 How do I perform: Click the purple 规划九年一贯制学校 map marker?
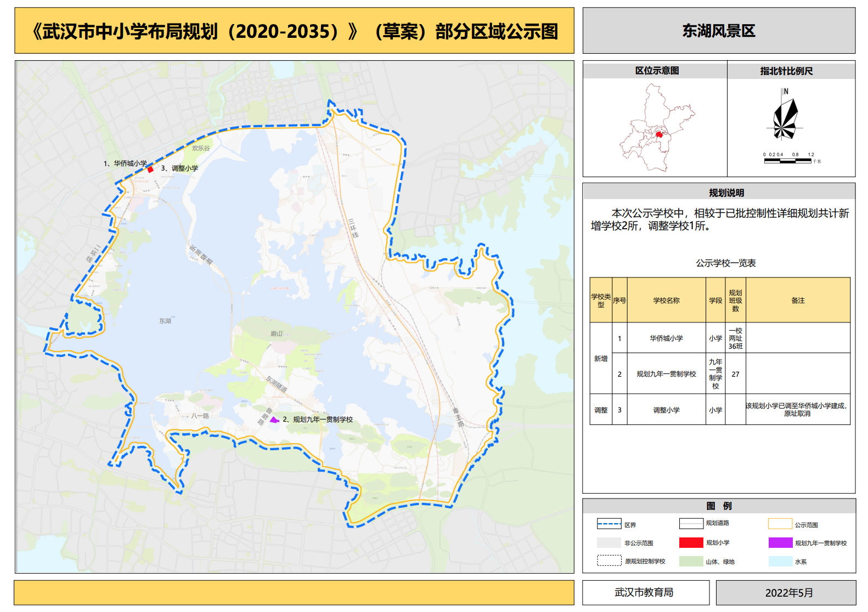(274, 420)
